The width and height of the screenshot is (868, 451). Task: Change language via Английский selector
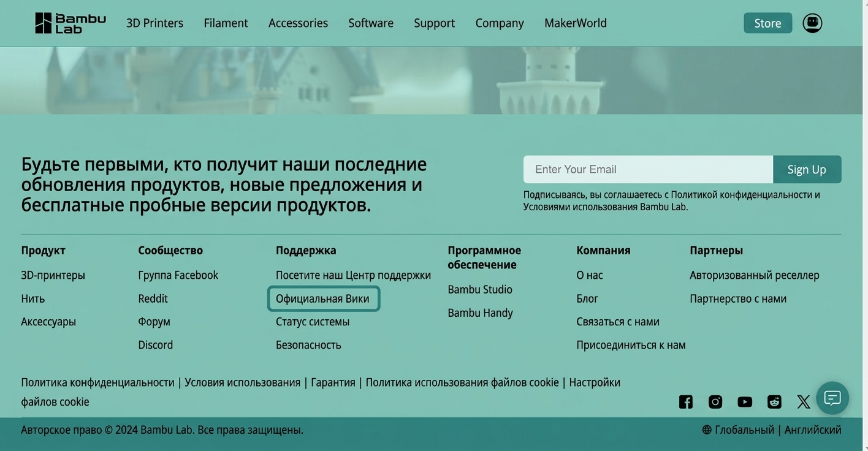(x=813, y=430)
